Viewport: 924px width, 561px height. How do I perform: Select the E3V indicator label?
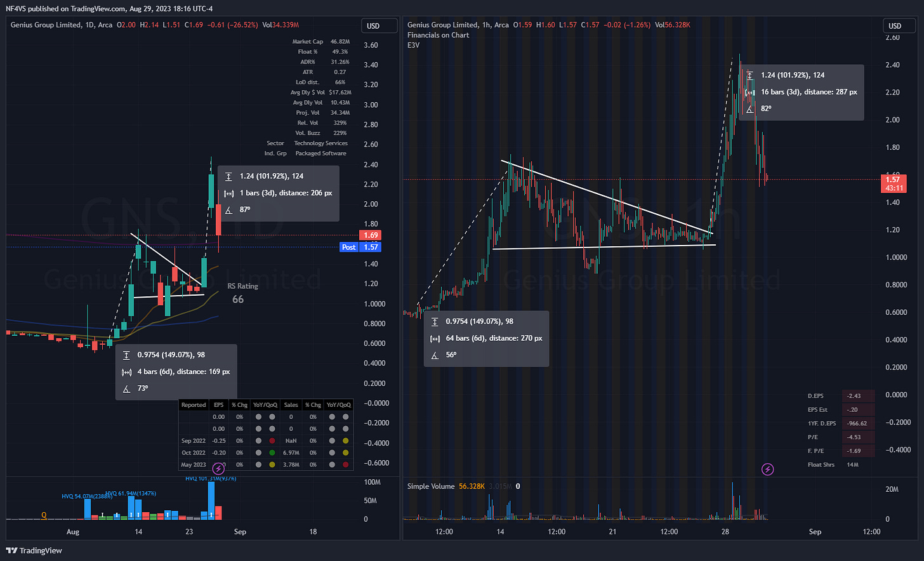coord(413,45)
